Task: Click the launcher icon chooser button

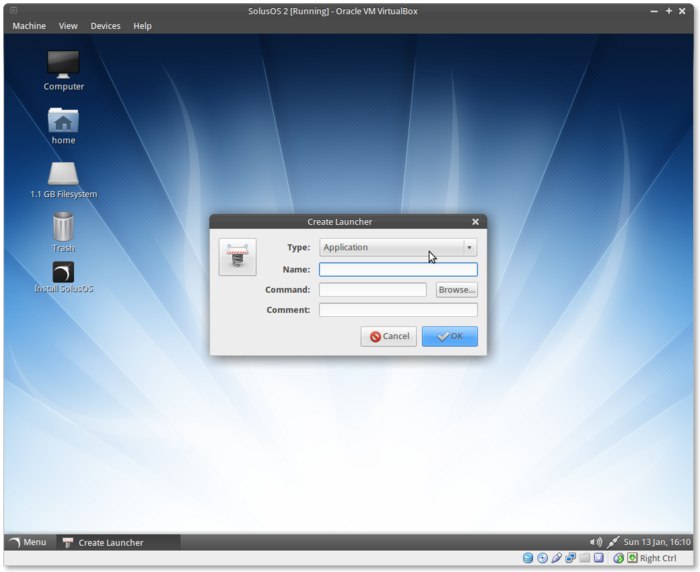Action: (x=238, y=257)
